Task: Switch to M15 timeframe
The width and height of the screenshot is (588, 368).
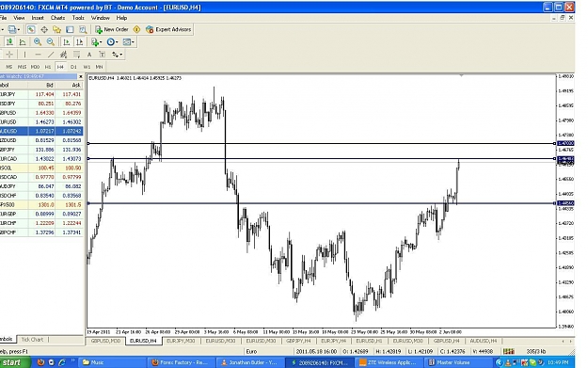Action: (22, 67)
